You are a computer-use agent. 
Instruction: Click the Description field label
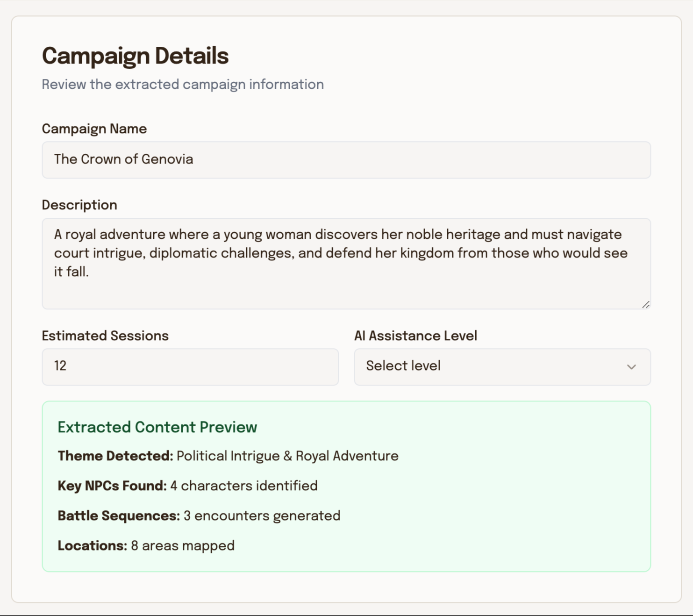[x=79, y=205]
